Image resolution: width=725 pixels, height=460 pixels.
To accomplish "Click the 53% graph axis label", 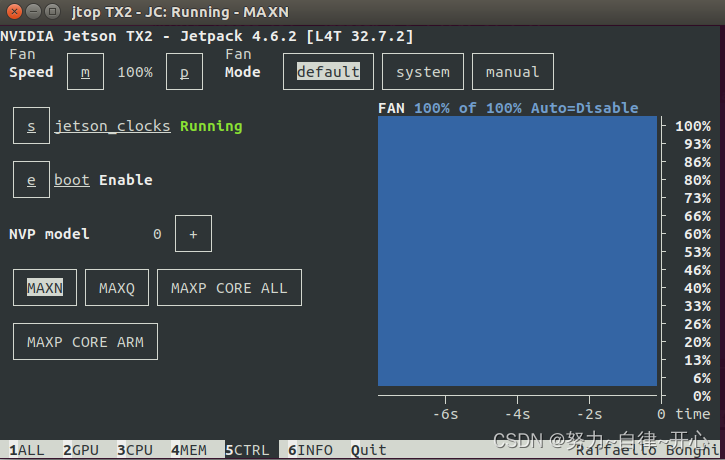I will tap(697, 252).
